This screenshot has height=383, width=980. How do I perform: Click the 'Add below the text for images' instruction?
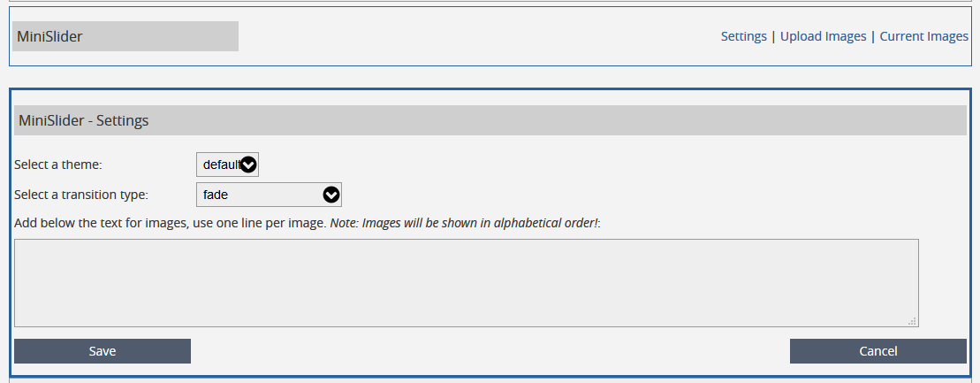tap(171, 223)
